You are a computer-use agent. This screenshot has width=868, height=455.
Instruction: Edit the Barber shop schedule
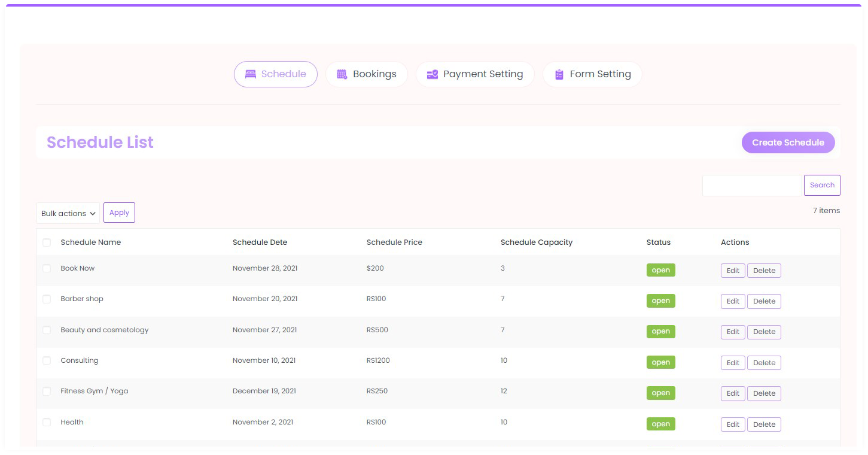(x=733, y=302)
